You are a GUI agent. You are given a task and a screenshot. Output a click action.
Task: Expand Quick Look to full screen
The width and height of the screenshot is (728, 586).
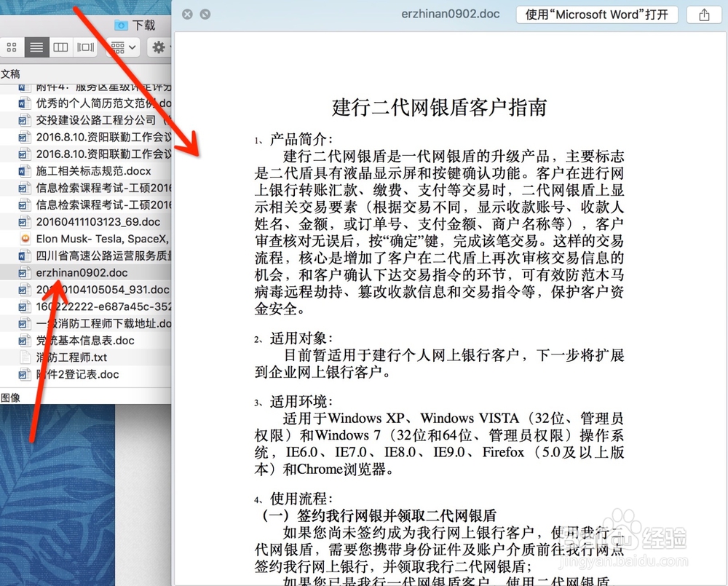(205, 15)
